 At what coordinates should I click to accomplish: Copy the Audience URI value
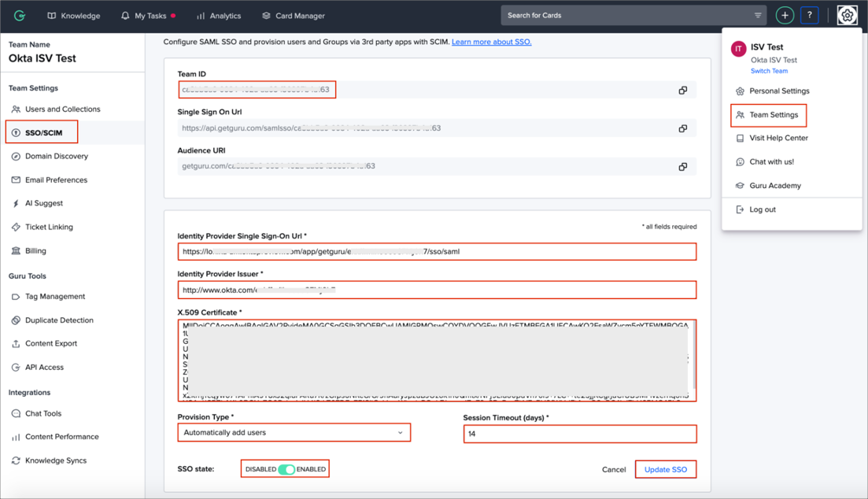pos(682,167)
